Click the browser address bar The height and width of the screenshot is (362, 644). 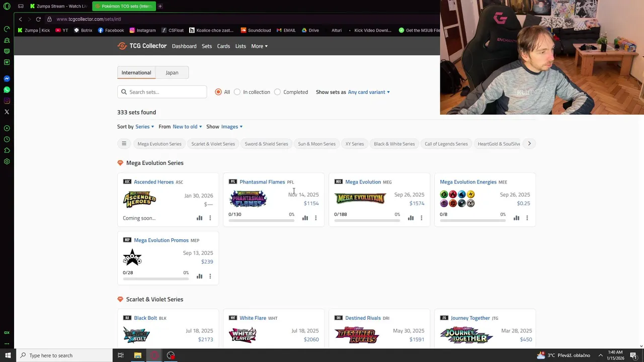point(242,19)
